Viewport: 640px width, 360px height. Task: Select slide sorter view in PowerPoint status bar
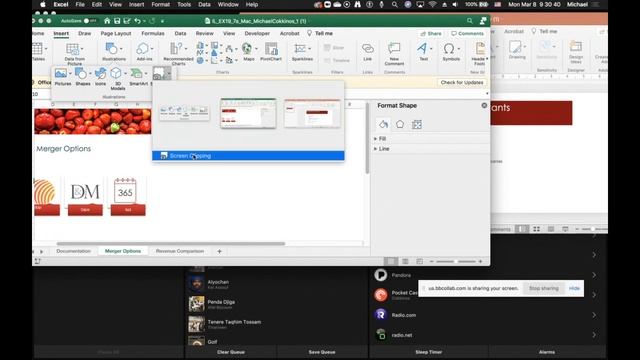coord(536,229)
